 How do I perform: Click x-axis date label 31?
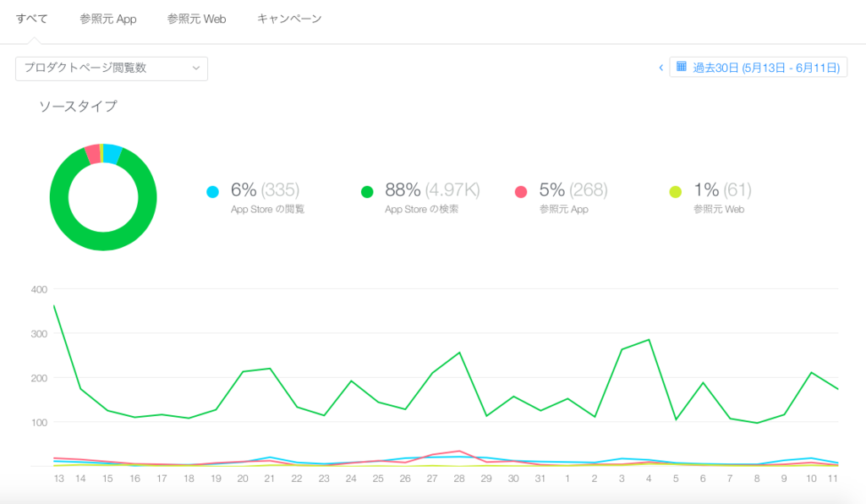pyautogui.click(x=540, y=479)
